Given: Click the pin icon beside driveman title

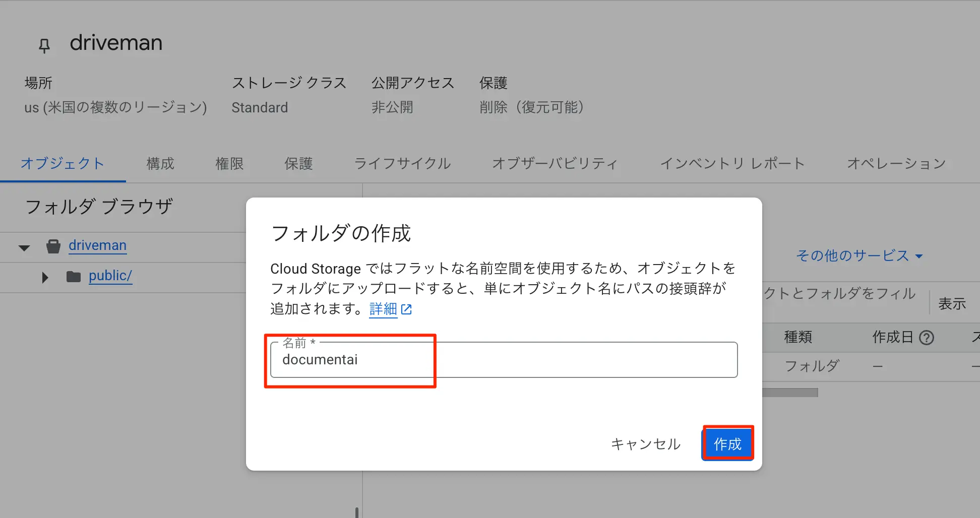Looking at the screenshot, I should pos(44,45).
